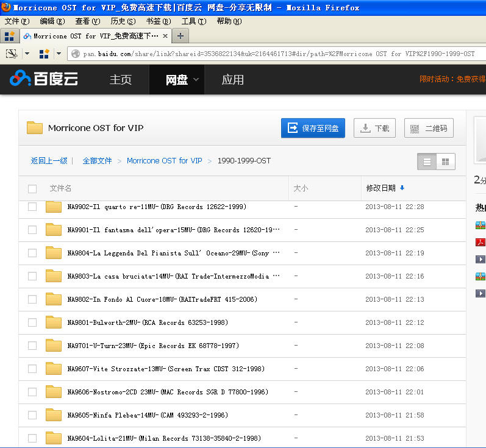Click 返回上一级 link
Image resolution: width=486 pixels, height=448 pixels.
point(49,161)
